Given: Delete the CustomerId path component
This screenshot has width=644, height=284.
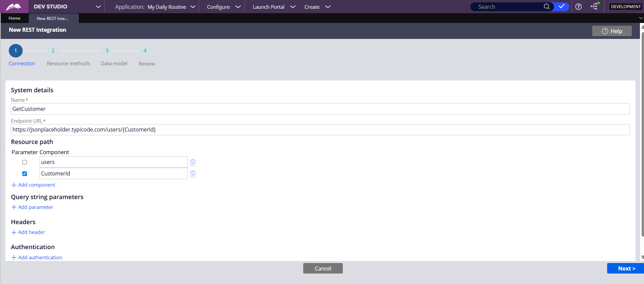Looking at the screenshot, I should (193, 174).
